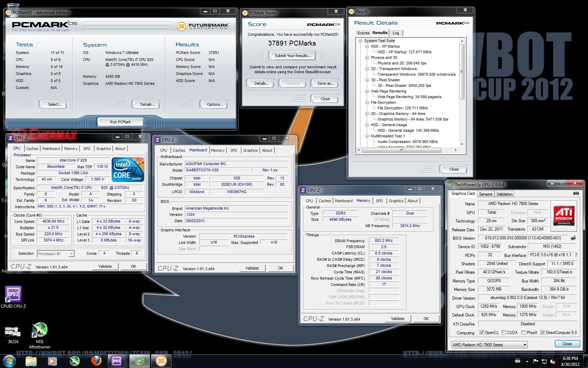Collapse the File Decryption node
The height and width of the screenshot is (368, 588).
pos(367,102)
